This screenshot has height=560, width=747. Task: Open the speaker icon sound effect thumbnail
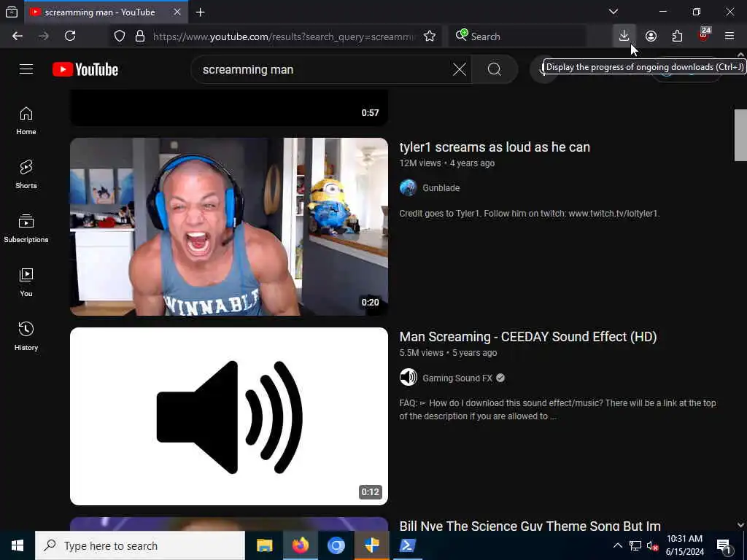[229, 416]
